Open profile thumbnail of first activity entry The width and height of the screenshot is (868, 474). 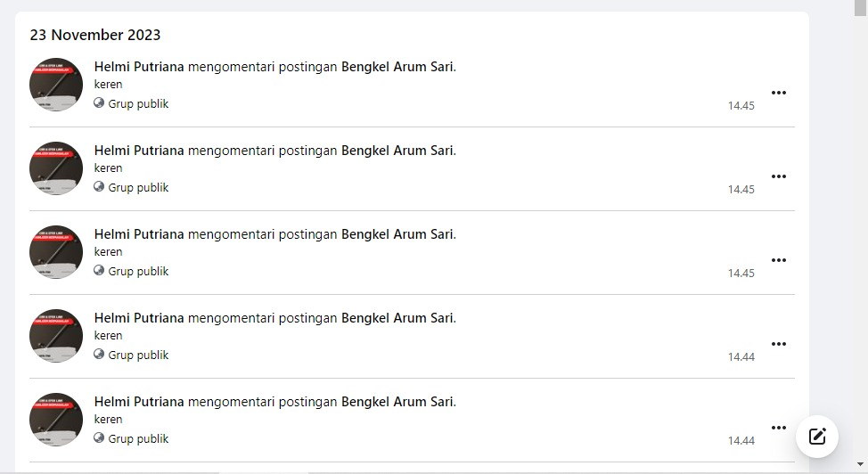56,85
